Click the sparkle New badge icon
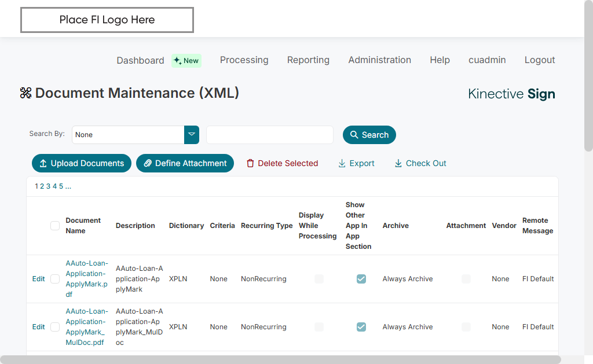593x364 pixels. 177,61
